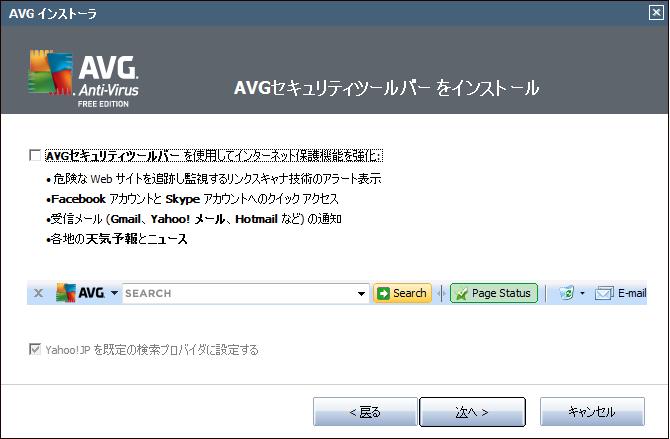Open the AVG dropdown arrow in toolbar preview
Viewport: 670px width, 439px height.
pyautogui.click(x=114, y=293)
